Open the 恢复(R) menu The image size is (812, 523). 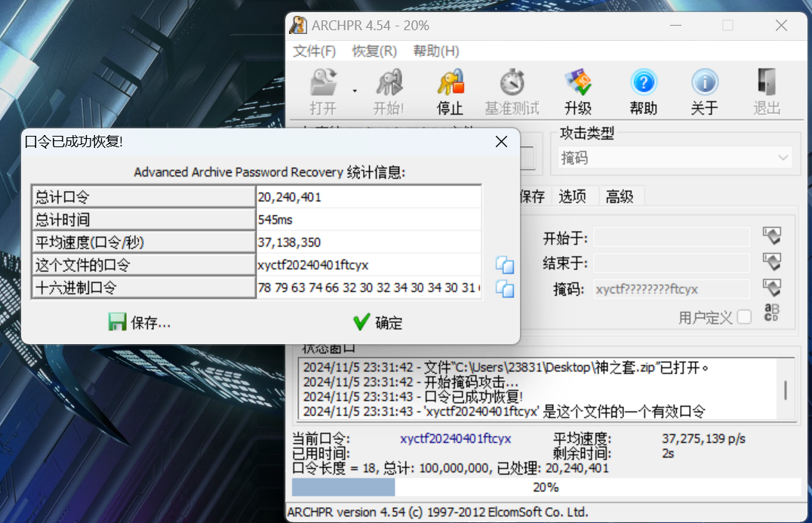coord(374,51)
